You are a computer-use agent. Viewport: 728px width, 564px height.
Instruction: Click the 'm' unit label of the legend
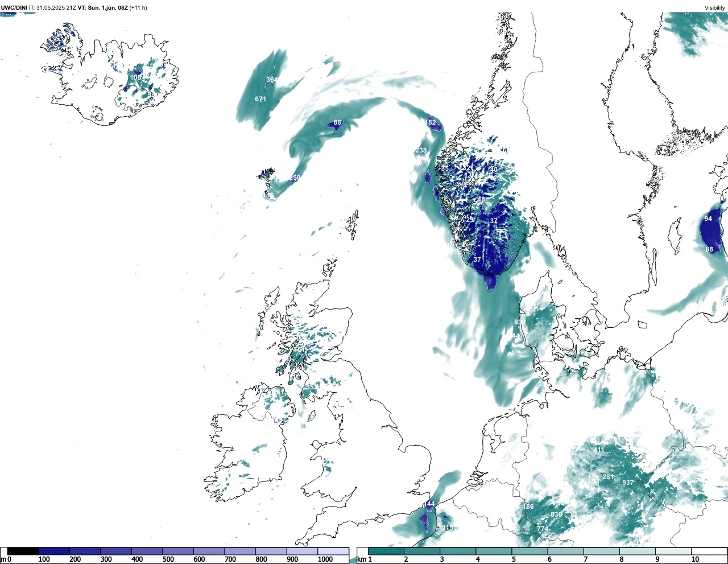click(3, 559)
